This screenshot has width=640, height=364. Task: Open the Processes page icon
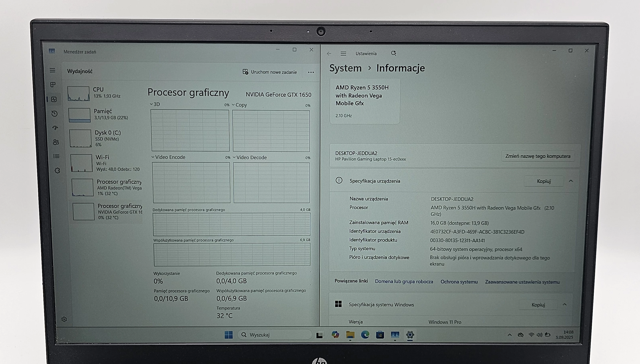(53, 85)
